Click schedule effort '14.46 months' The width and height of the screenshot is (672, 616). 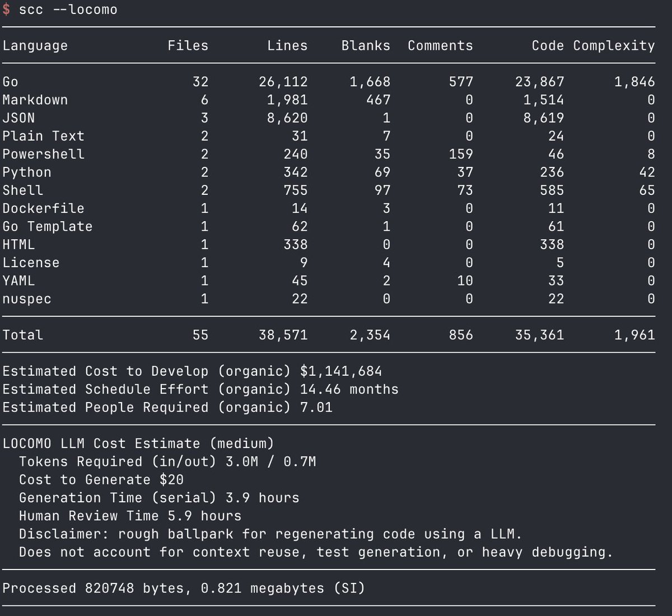point(349,389)
